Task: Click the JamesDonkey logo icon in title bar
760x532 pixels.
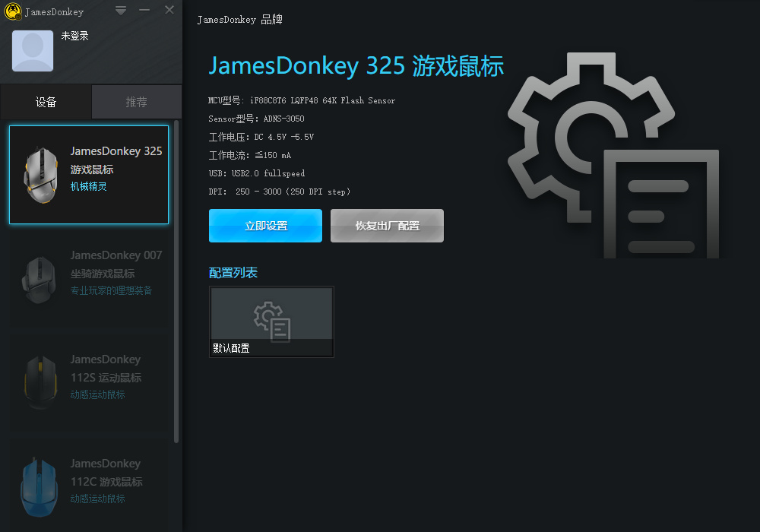Action: pyautogui.click(x=13, y=12)
